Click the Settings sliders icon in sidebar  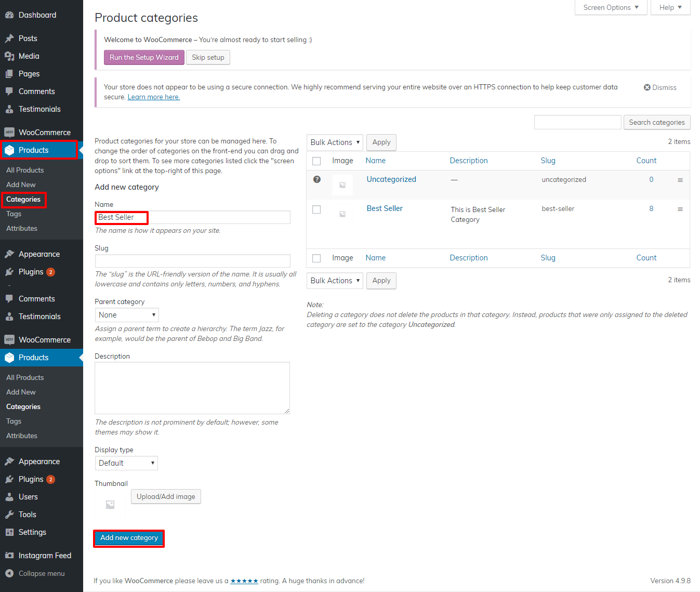[x=9, y=532]
